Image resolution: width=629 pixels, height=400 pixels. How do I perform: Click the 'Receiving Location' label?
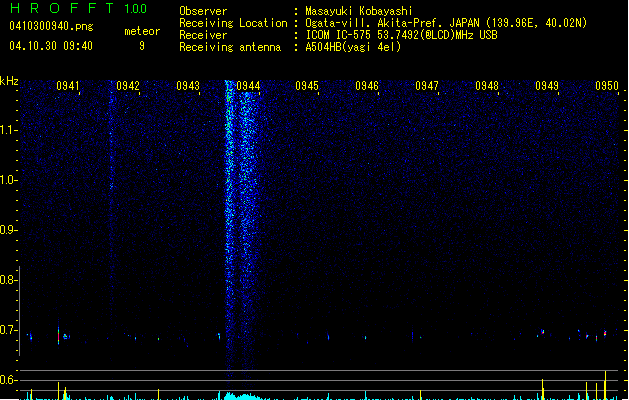coord(233,23)
